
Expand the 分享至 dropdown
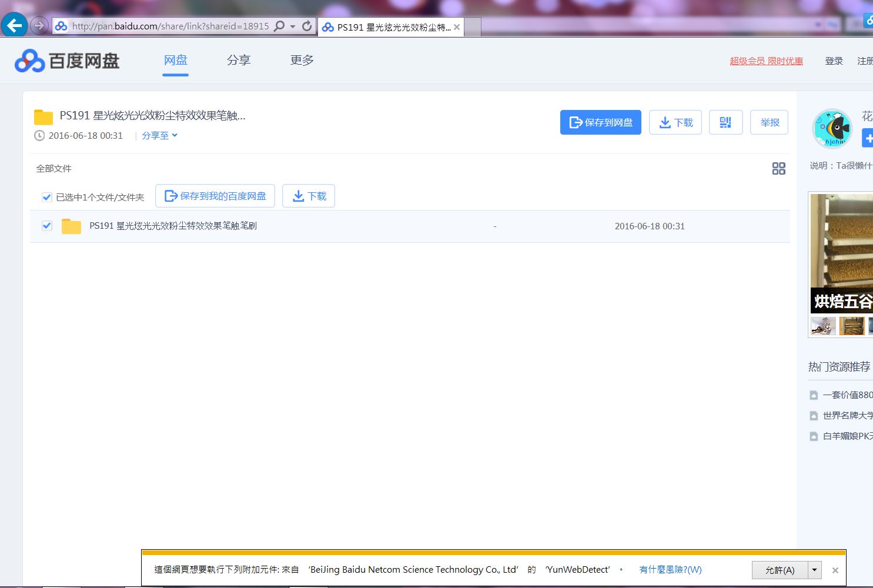[x=159, y=135]
